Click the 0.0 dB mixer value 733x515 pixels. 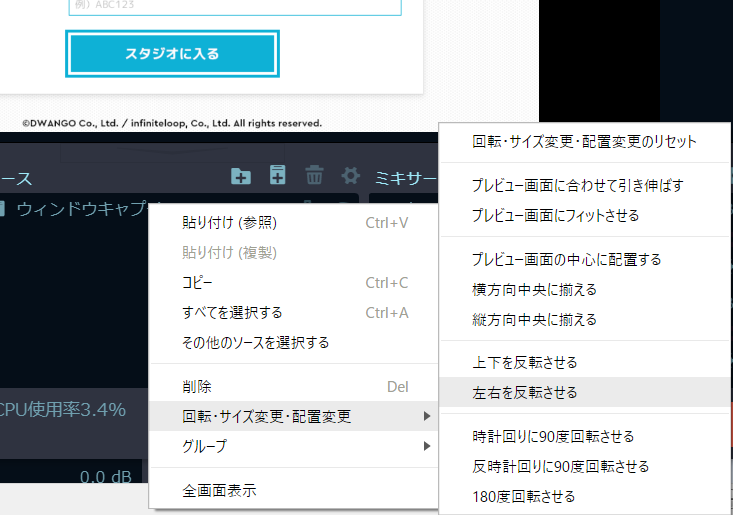[106, 476]
